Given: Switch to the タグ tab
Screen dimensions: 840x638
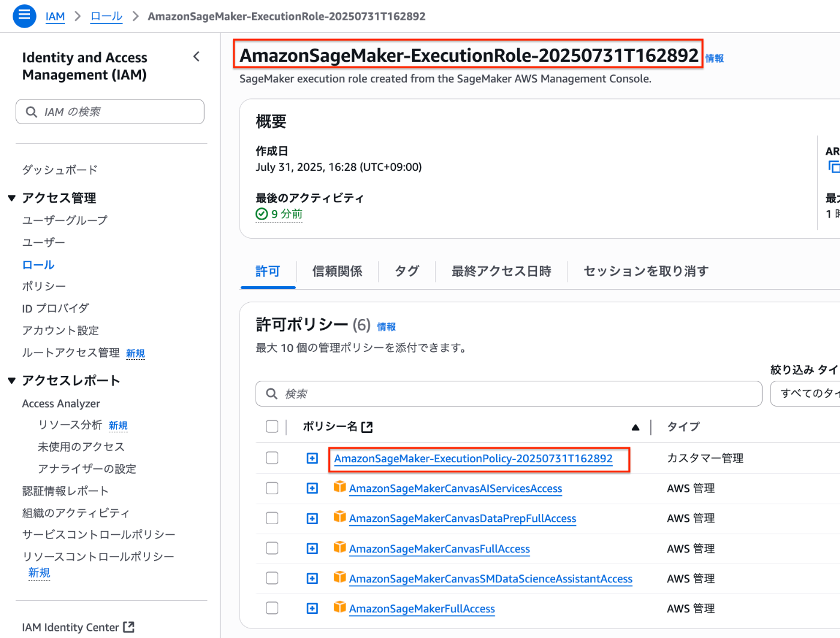Looking at the screenshot, I should pyautogui.click(x=407, y=272).
